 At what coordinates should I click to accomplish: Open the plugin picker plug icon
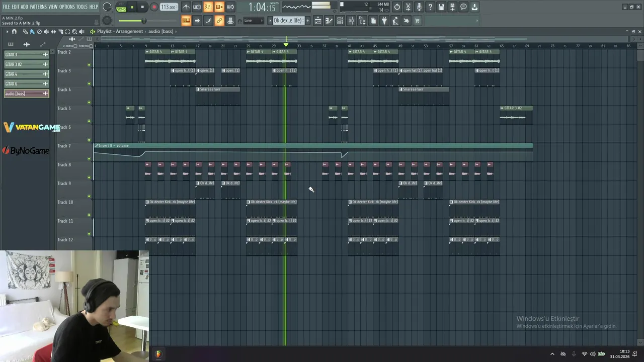[x=384, y=21]
